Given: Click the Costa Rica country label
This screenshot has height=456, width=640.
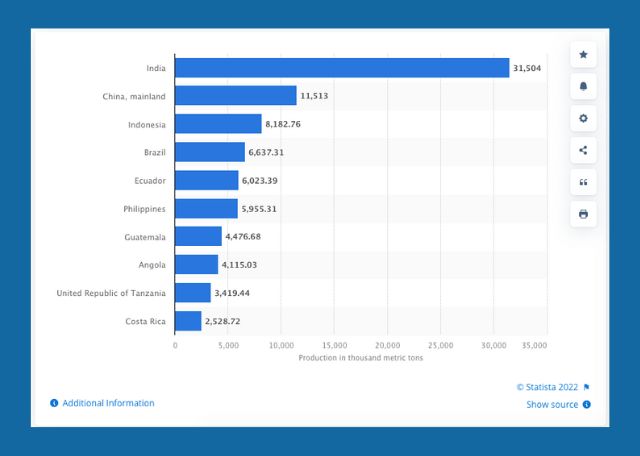Looking at the screenshot, I should (145, 321).
